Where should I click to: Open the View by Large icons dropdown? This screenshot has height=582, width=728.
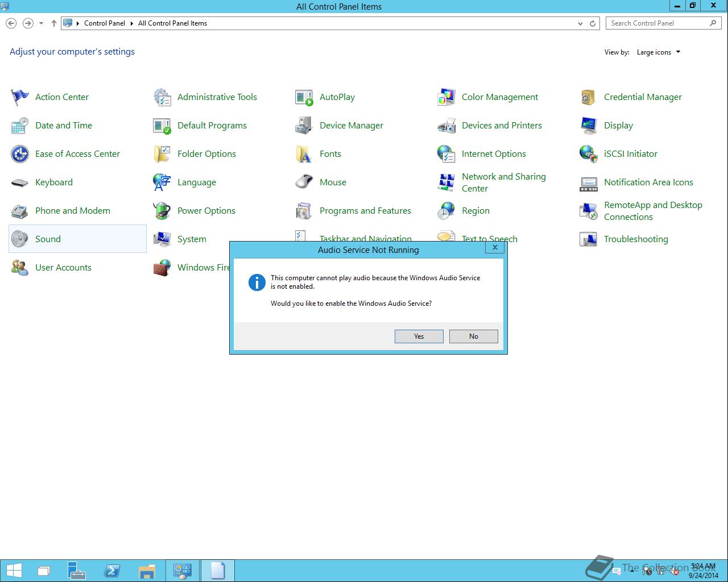point(659,52)
